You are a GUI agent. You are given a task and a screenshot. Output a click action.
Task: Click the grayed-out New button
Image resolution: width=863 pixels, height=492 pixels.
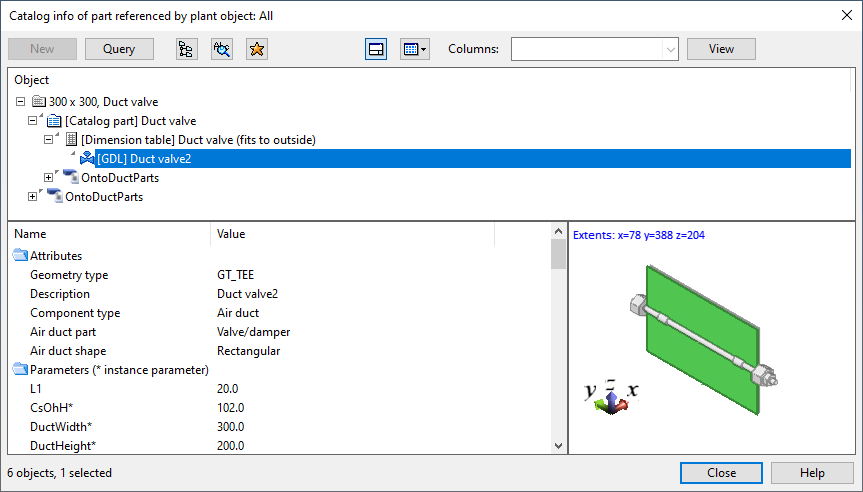click(42, 49)
